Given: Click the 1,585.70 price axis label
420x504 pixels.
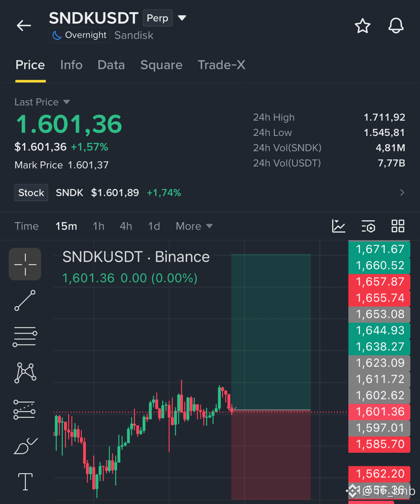Looking at the screenshot, I should coord(379,445).
